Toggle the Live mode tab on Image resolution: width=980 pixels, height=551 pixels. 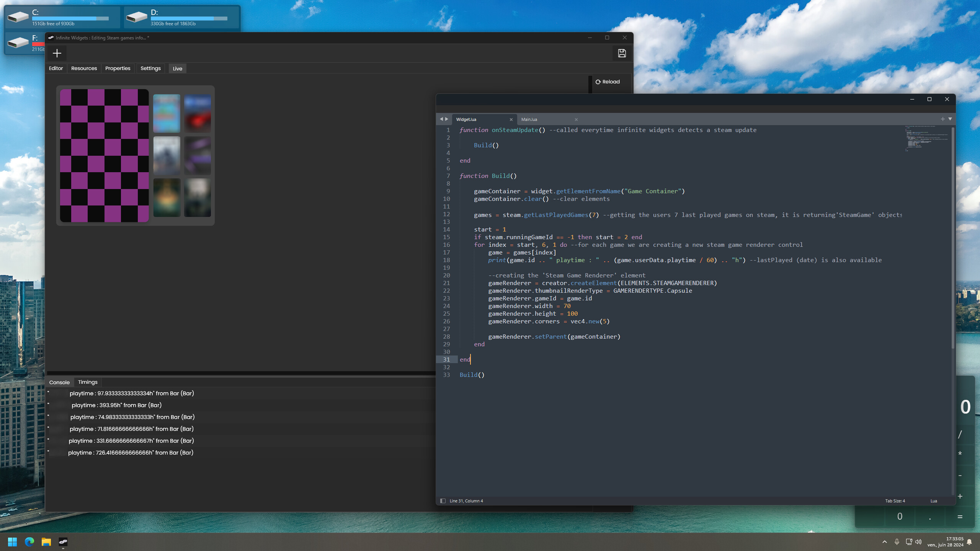point(177,68)
